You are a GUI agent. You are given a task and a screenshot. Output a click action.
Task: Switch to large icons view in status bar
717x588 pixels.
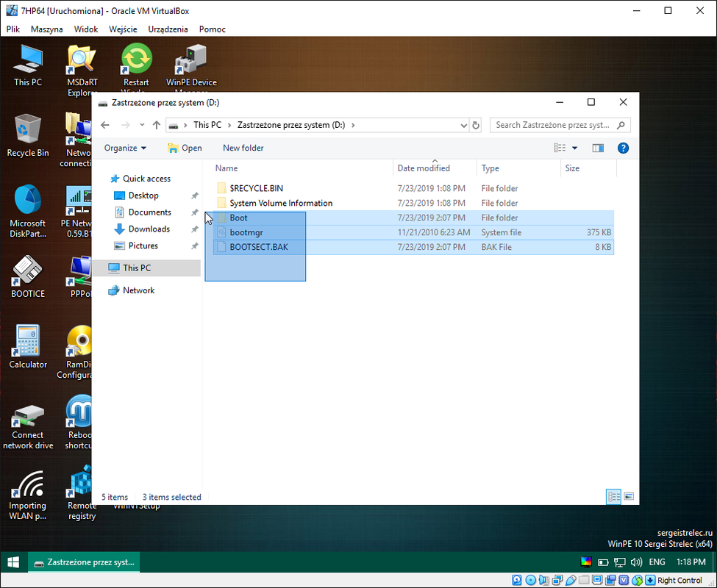629,497
